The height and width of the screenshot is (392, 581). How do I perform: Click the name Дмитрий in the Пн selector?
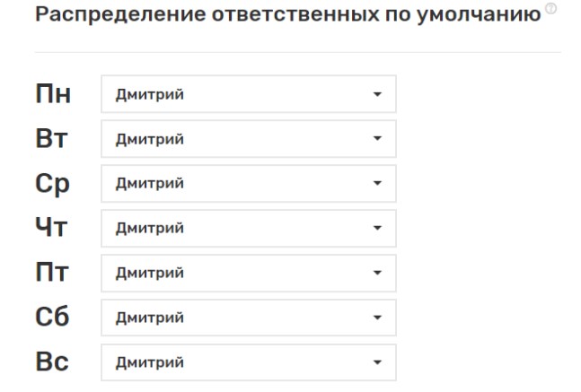[x=149, y=94]
